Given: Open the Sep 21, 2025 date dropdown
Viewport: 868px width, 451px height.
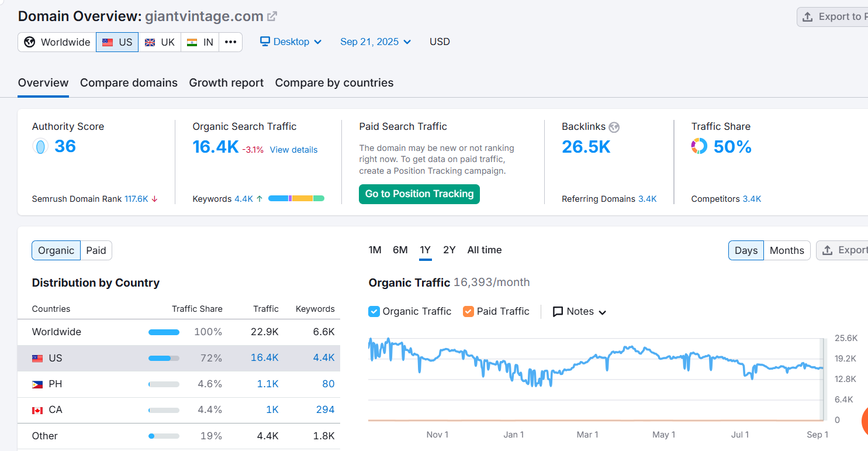Looking at the screenshot, I should pyautogui.click(x=376, y=42).
